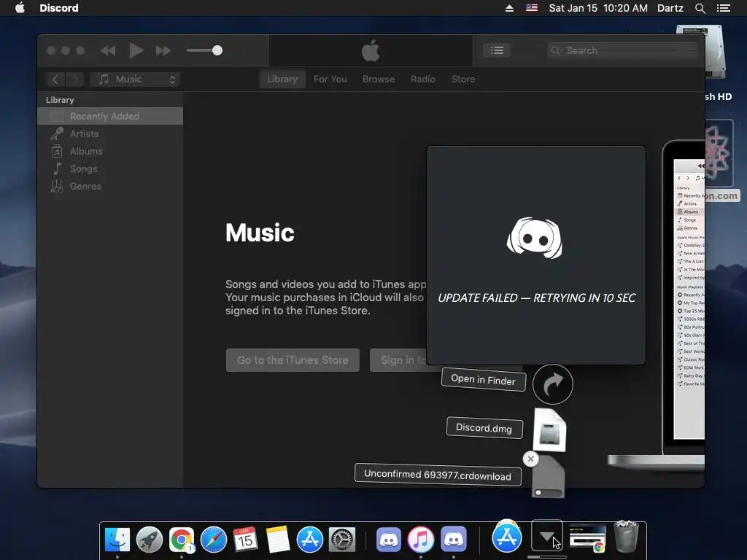This screenshot has width=747, height=560.
Task: Open the minimized Chrome window in Dock
Action: 587,538
